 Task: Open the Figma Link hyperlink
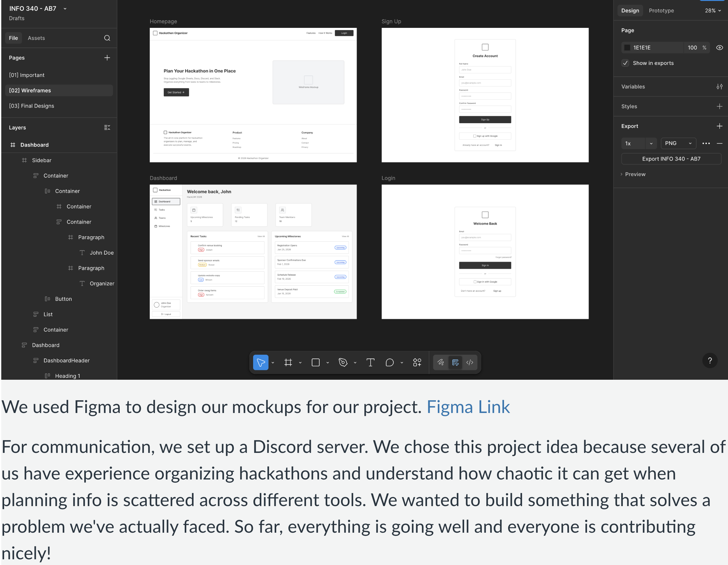(x=468, y=407)
